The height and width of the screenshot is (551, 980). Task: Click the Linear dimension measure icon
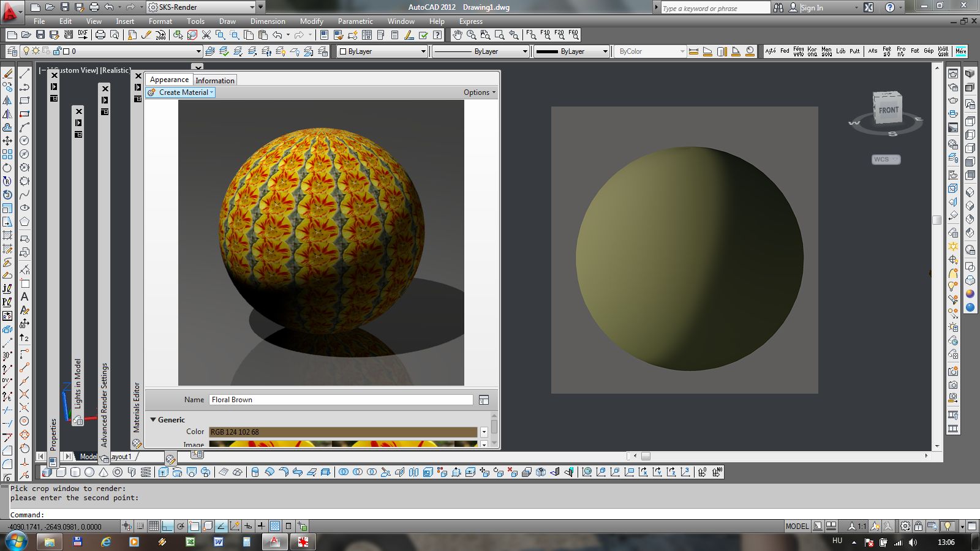pyautogui.click(x=693, y=51)
